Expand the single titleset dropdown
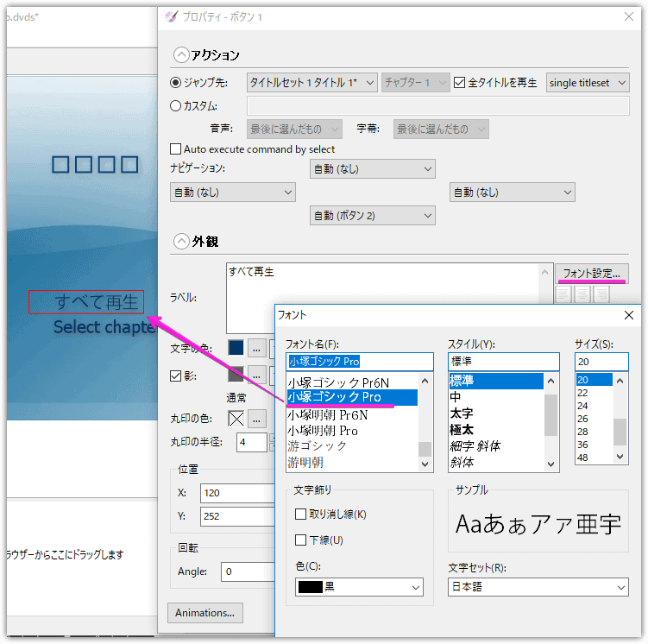This screenshot has width=648, height=644. coord(588,83)
